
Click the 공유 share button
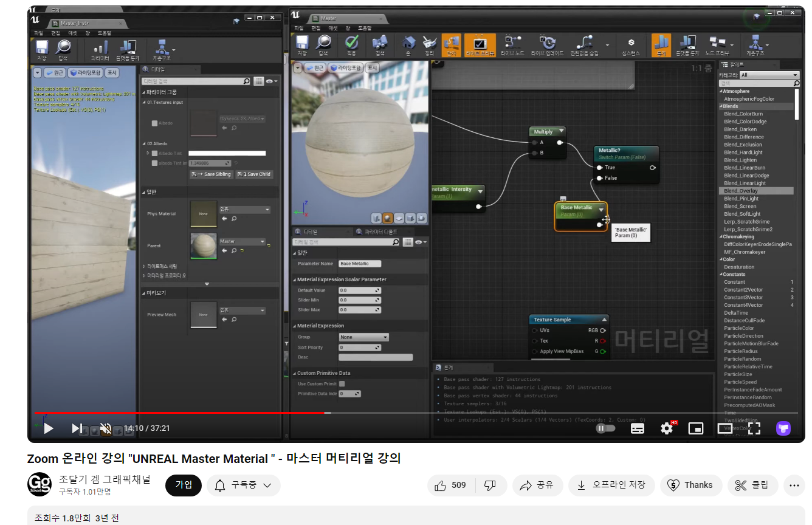pyautogui.click(x=537, y=485)
